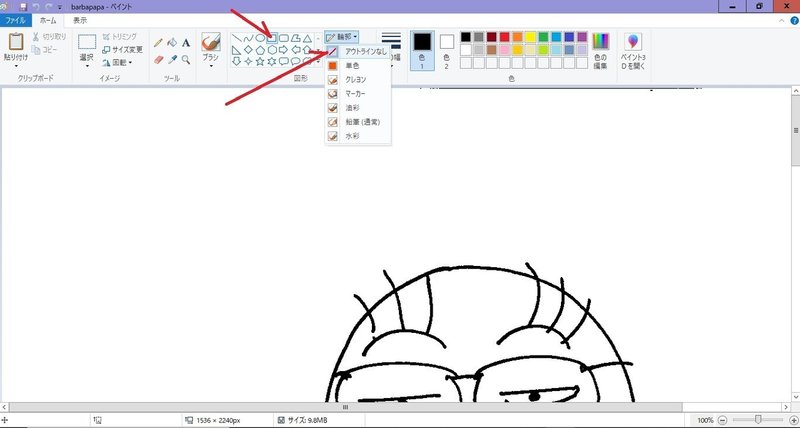Select the Curve shape

tap(248, 38)
